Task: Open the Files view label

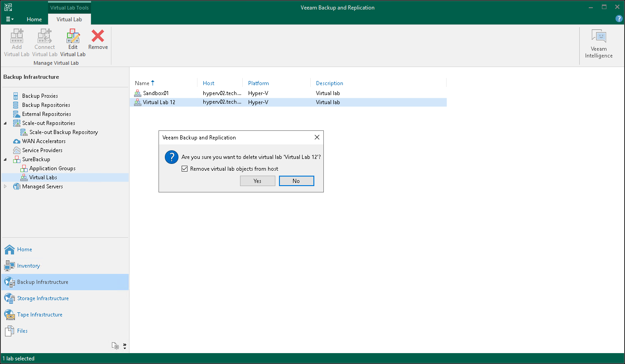Action: 22,331
